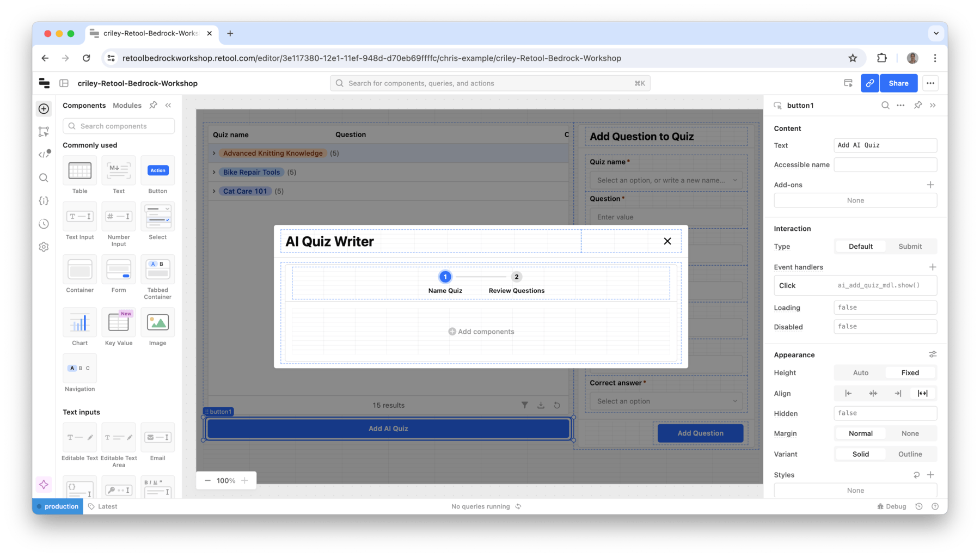Pin the Components panel
The height and width of the screenshot is (557, 980).
click(x=154, y=105)
